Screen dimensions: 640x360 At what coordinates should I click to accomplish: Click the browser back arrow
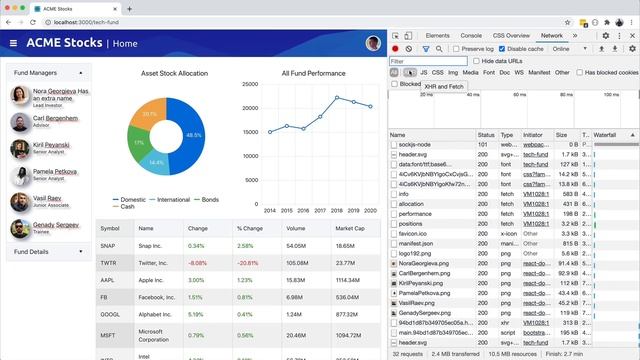(x=9, y=22)
